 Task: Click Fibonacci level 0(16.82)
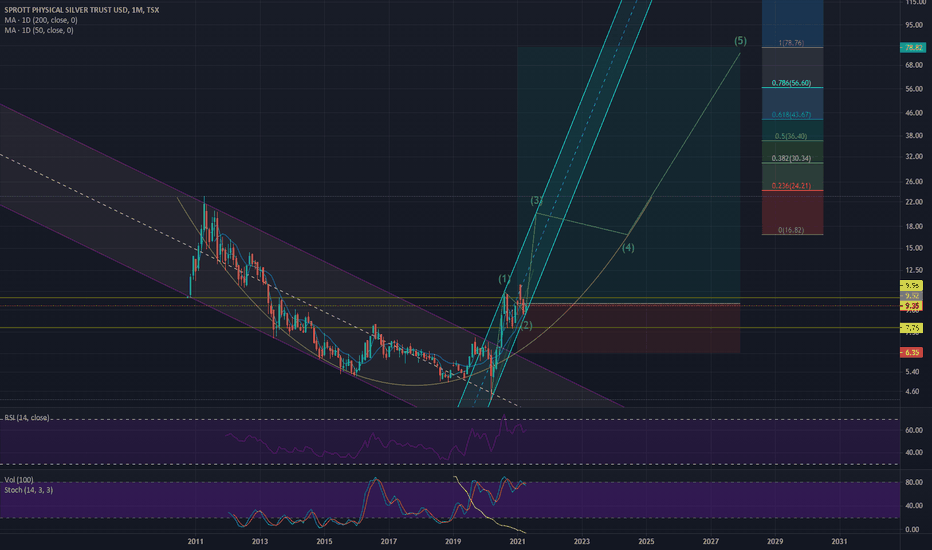click(x=791, y=230)
